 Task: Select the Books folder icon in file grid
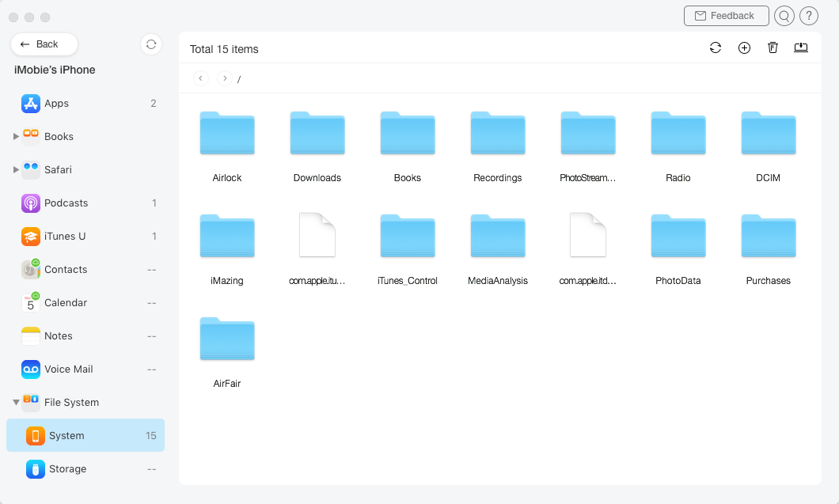coord(408,134)
